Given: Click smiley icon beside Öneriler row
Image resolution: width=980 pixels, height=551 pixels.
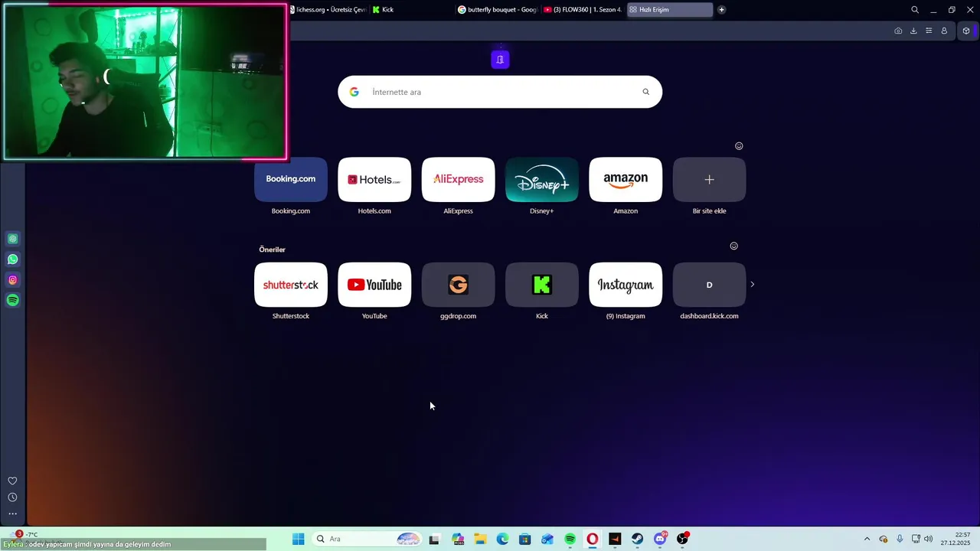Looking at the screenshot, I should (x=733, y=246).
